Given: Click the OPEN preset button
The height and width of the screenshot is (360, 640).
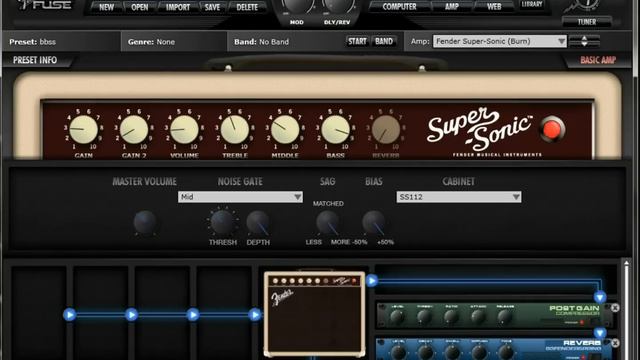Looking at the screenshot, I should coord(140,7).
